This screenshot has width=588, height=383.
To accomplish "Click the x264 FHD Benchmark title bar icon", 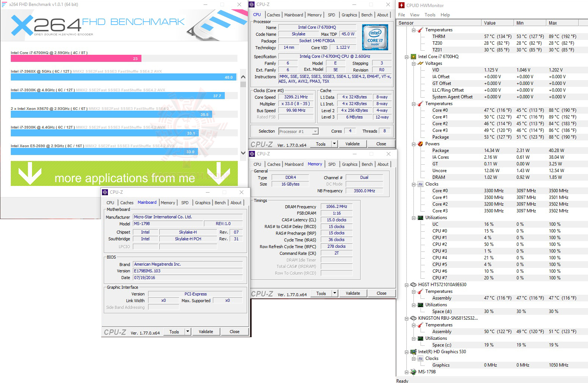I will coord(4,4).
